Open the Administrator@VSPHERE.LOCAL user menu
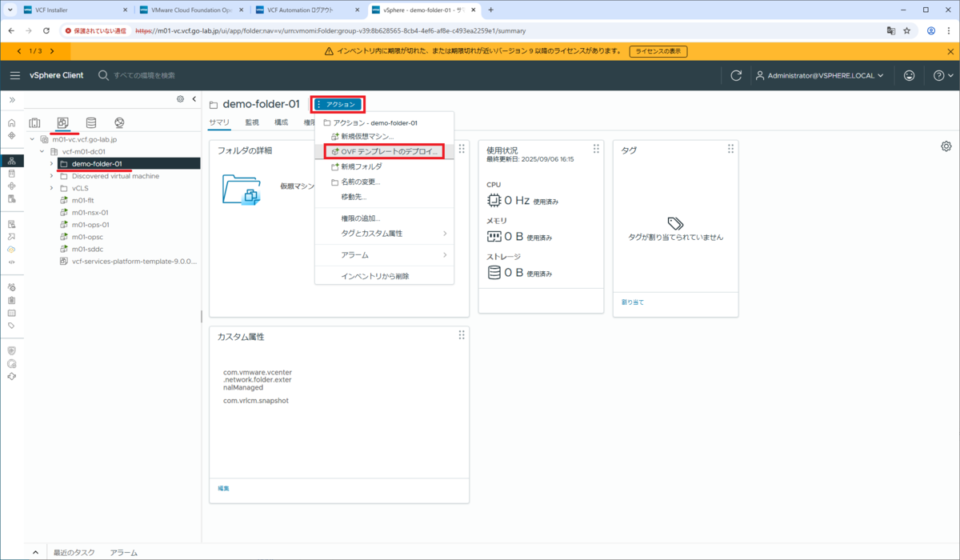 pyautogui.click(x=819, y=75)
